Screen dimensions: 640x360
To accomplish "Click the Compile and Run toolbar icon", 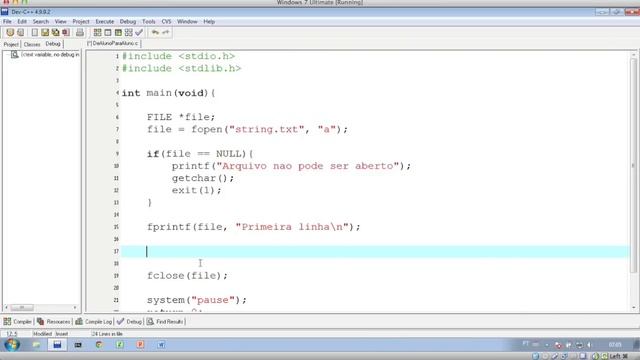I will [118, 32].
